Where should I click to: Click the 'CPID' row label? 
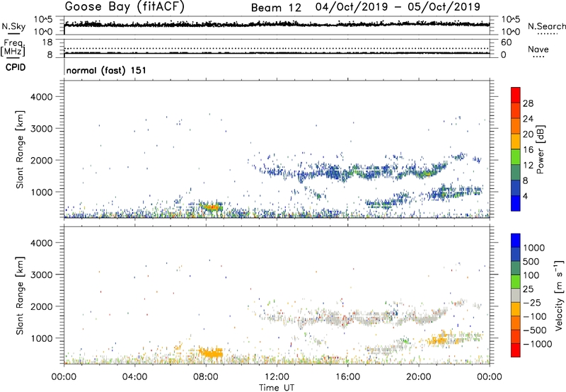16,67
